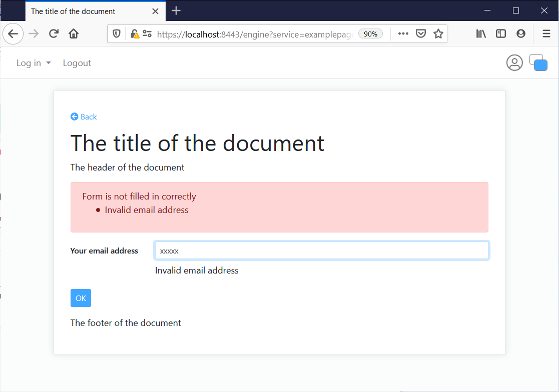Open the blue chat windows icon
Screen dimensions: 559x392
538,62
